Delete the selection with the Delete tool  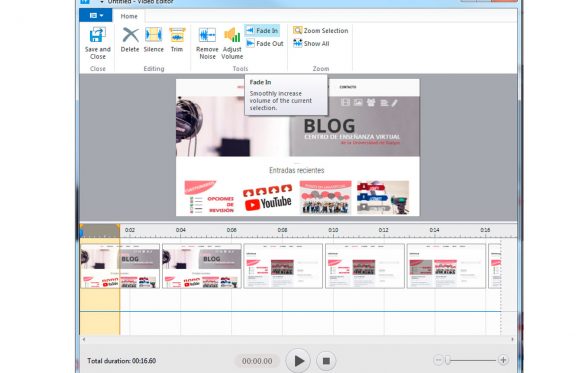tap(130, 40)
